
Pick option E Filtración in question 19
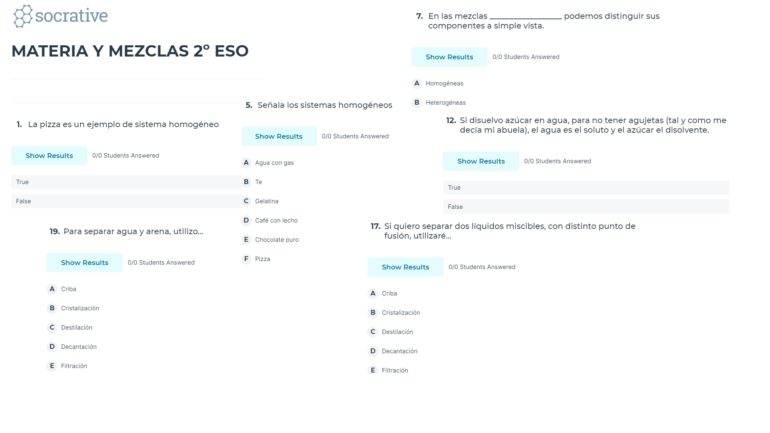tap(68, 366)
